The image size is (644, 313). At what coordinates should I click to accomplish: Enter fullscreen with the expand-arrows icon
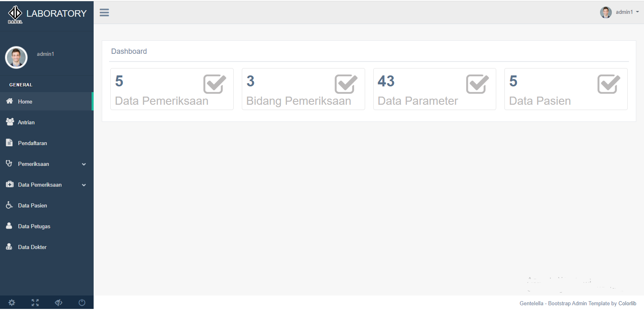(35, 302)
